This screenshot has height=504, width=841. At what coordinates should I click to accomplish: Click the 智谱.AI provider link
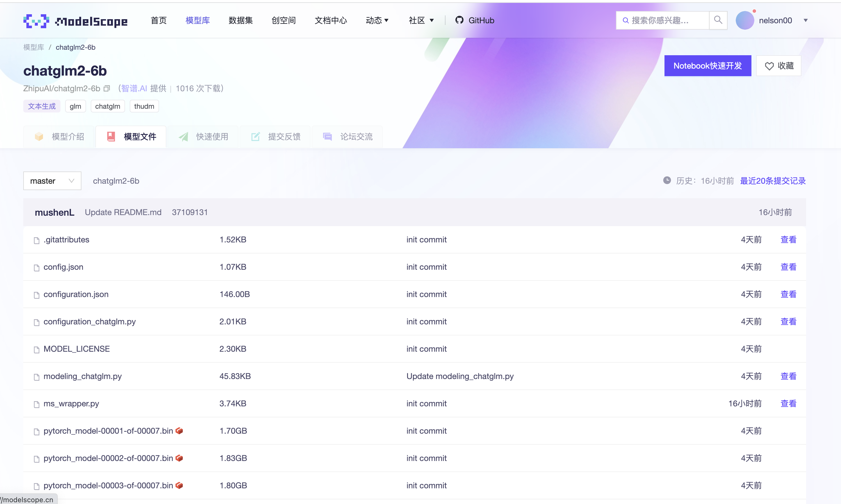tap(134, 88)
